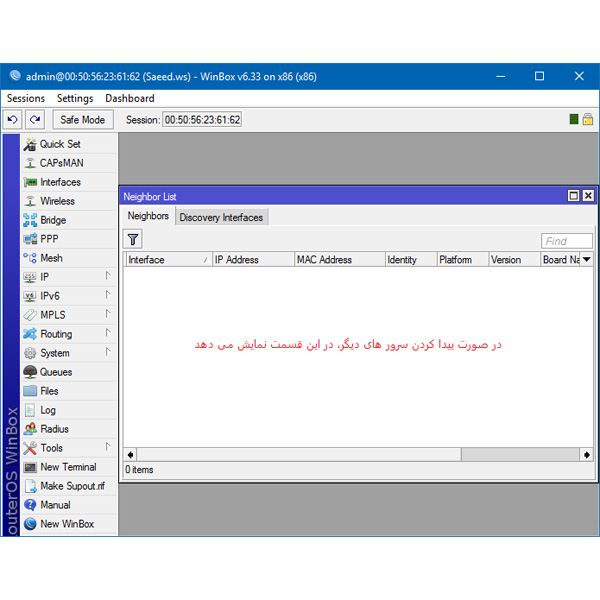The width and height of the screenshot is (600, 600).
Task: Maximize the WinBox main window
Action: 540,76
